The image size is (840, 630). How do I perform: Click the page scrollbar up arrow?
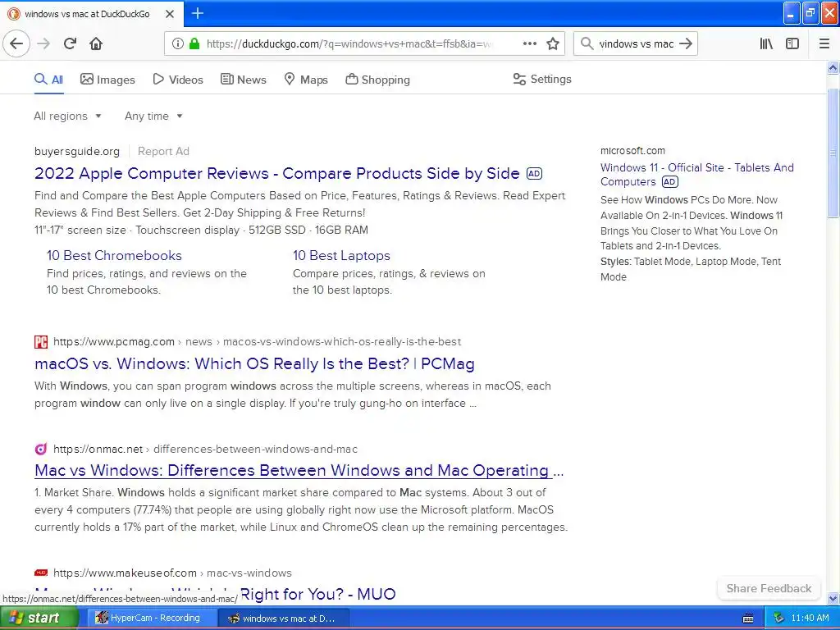coord(833,67)
